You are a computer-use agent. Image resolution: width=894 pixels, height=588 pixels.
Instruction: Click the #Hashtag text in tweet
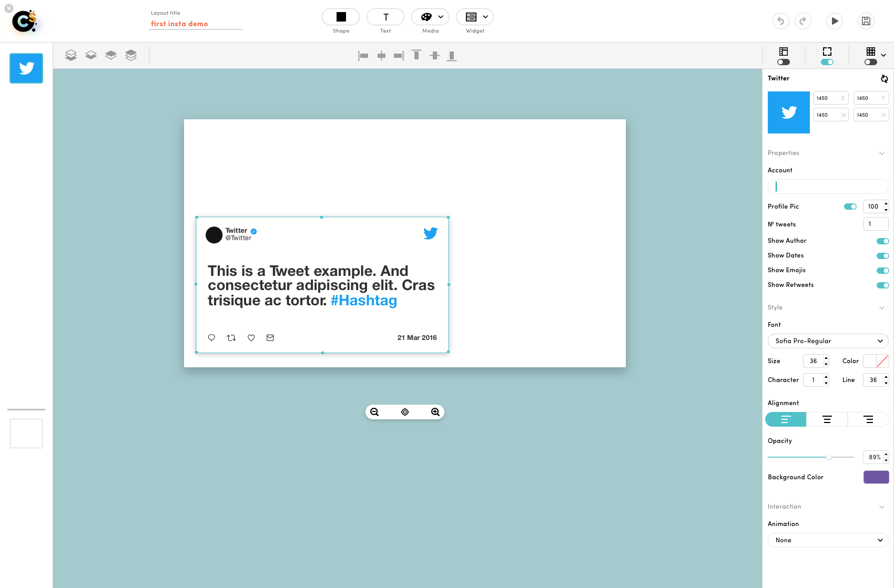[x=364, y=301]
